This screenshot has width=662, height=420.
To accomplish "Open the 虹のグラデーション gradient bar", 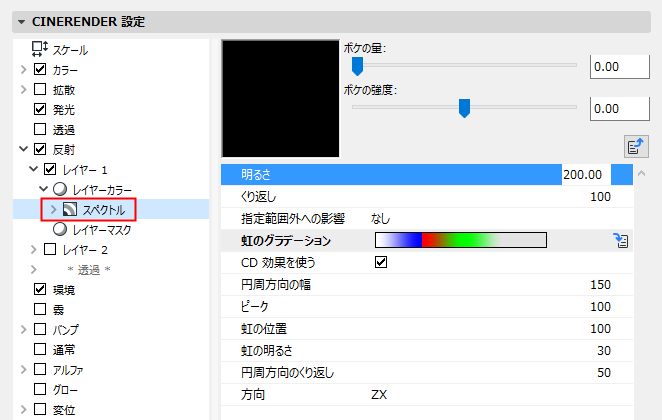I will tap(461, 240).
